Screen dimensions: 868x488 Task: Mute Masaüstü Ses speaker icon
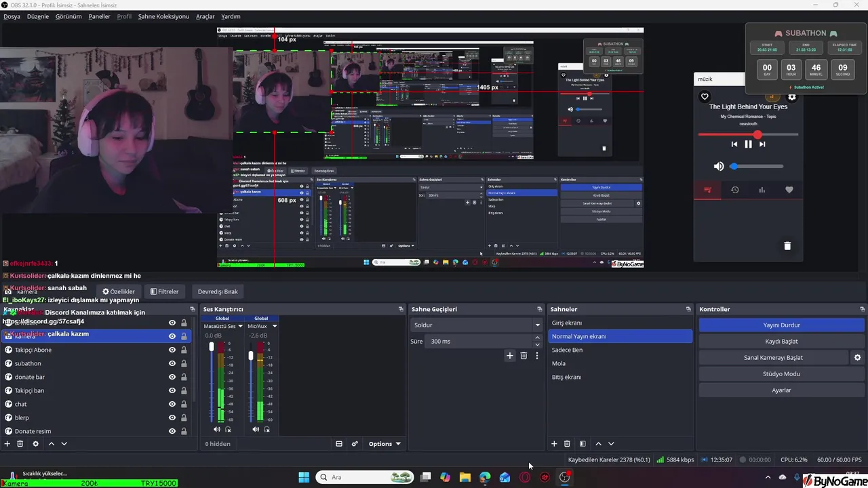[x=216, y=429]
